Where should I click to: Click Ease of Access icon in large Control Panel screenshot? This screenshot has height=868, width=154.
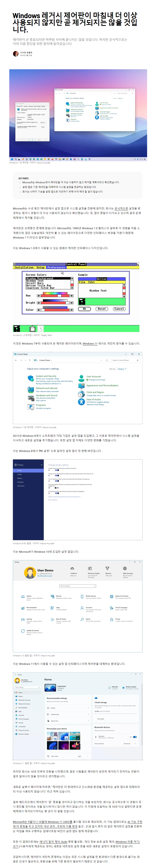(x=81, y=401)
